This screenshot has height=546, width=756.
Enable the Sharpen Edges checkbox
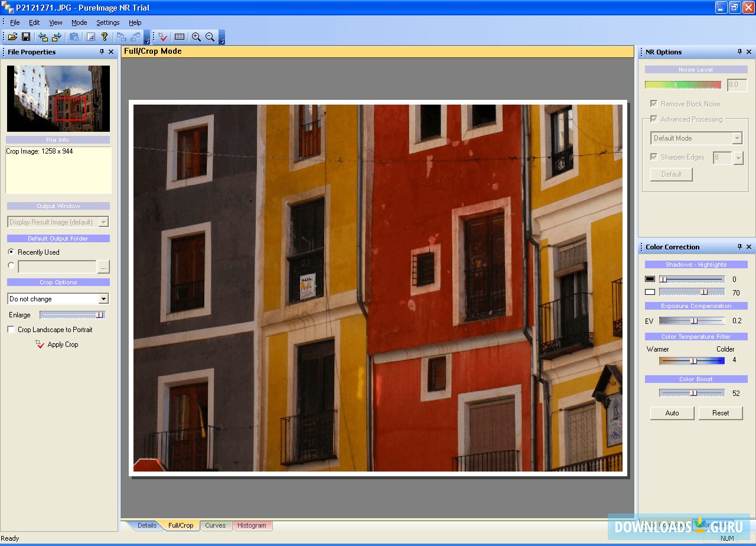(x=654, y=157)
